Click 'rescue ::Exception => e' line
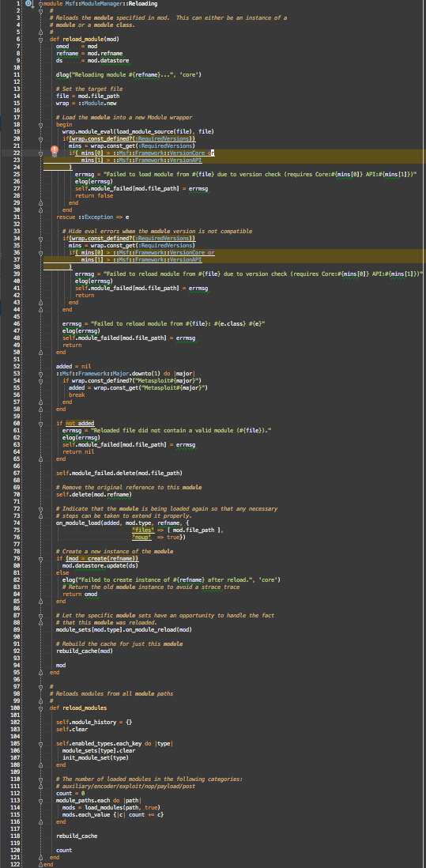This screenshot has width=426, height=868. (92, 217)
